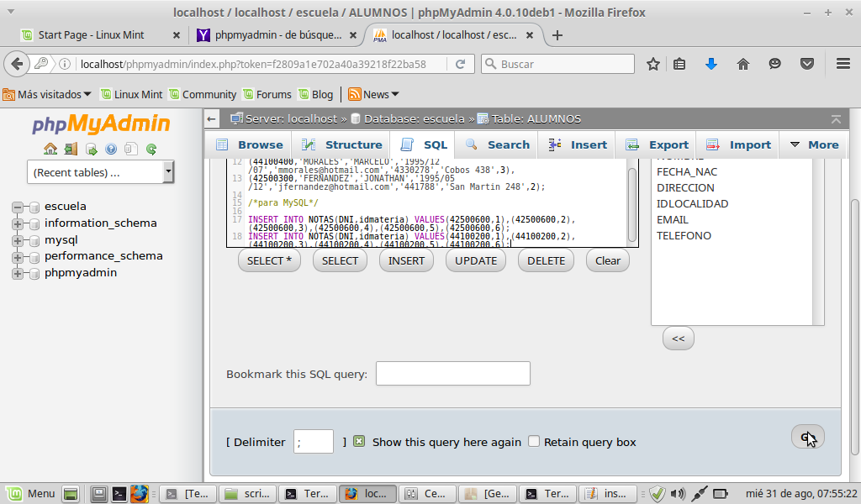Expand the mysql database tree node
The width and height of the screenshot is (861, 504).
(17, 240)
